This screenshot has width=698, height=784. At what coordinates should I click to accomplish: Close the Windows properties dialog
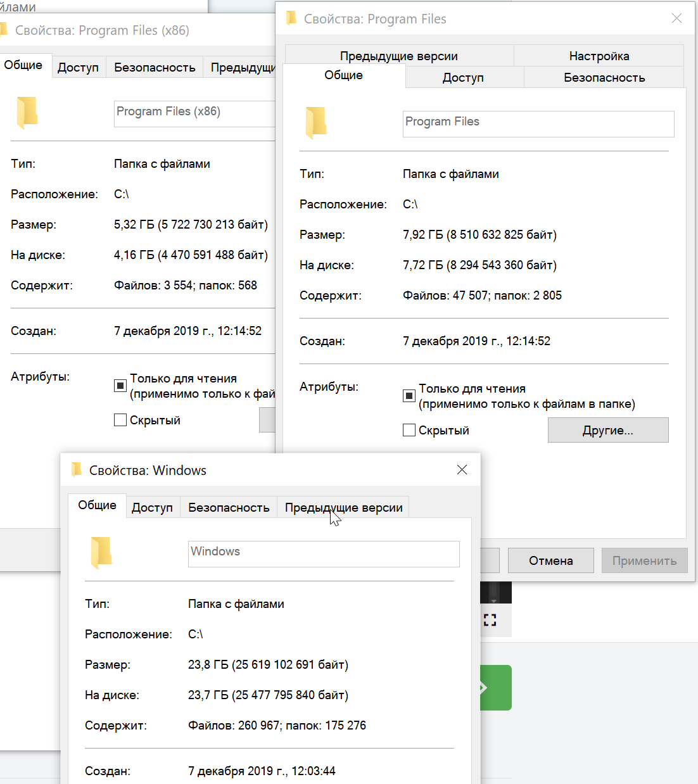[x=462, y=469]
